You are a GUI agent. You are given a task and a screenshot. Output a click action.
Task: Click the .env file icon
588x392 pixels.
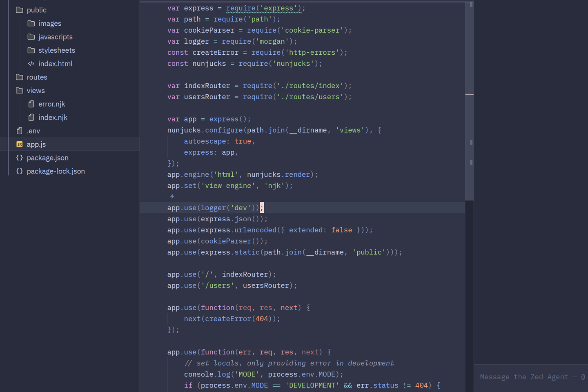tap(19, 131)
